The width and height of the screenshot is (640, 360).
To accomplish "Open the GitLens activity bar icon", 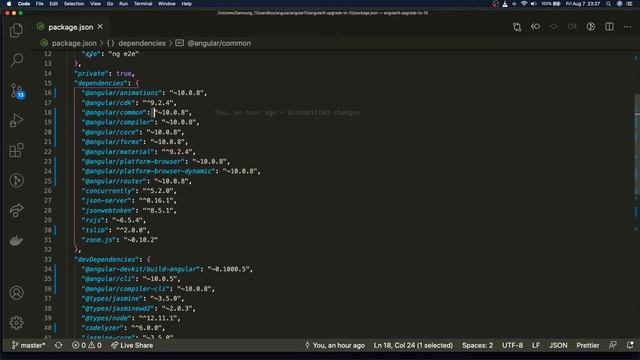I will [x=16, y=180].
